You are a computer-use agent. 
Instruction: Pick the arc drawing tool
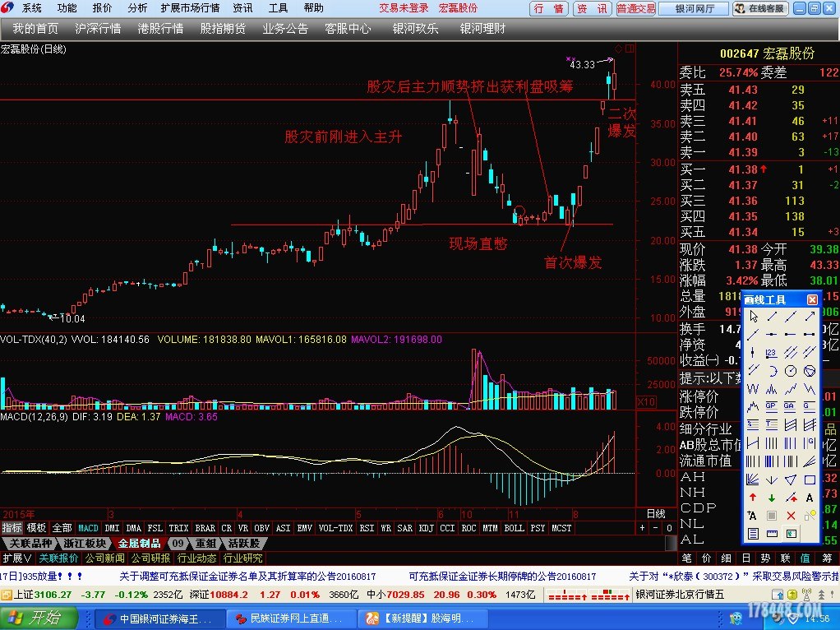click(773, 370)
